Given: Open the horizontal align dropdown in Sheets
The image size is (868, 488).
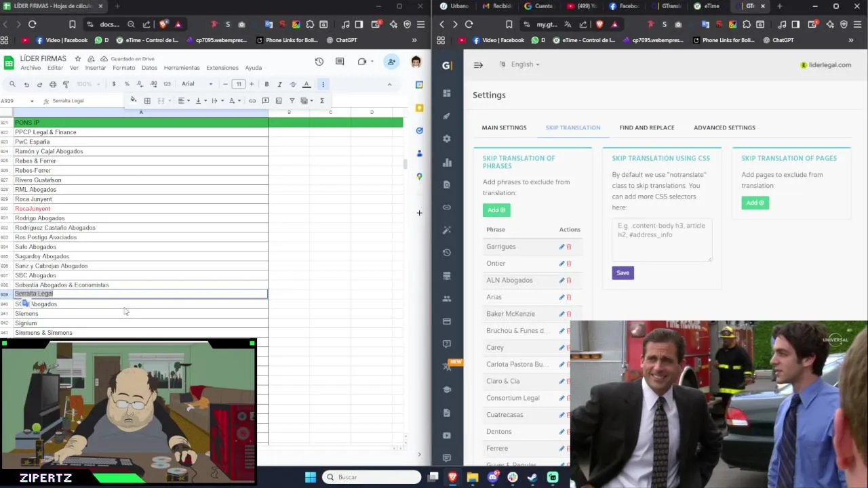Looking at the screenshot, I should [183, 101].
